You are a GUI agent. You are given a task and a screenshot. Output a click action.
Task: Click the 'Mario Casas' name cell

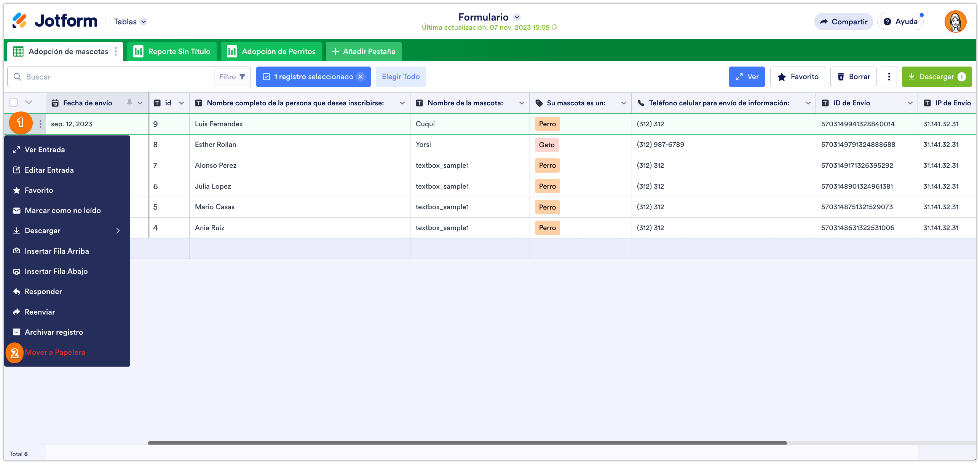(x=300, y=207)
